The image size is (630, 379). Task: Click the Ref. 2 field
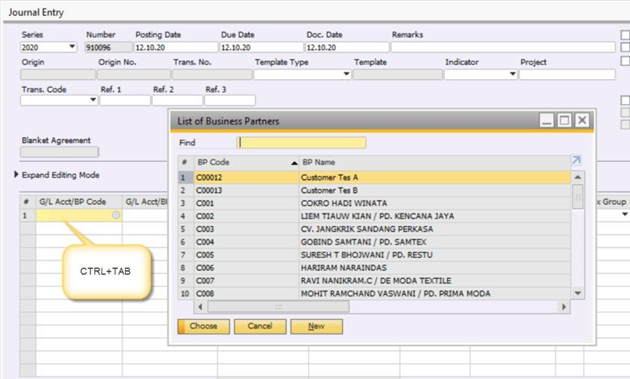177,100
